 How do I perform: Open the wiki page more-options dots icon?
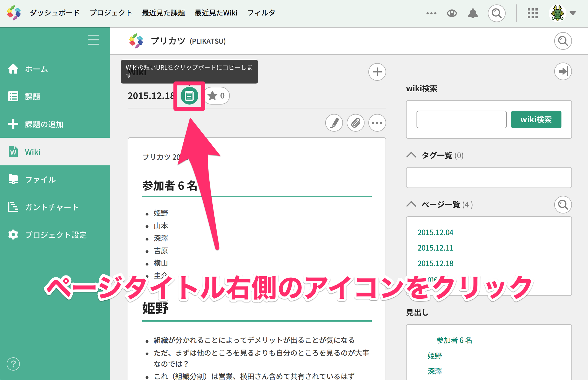[377, 123]
